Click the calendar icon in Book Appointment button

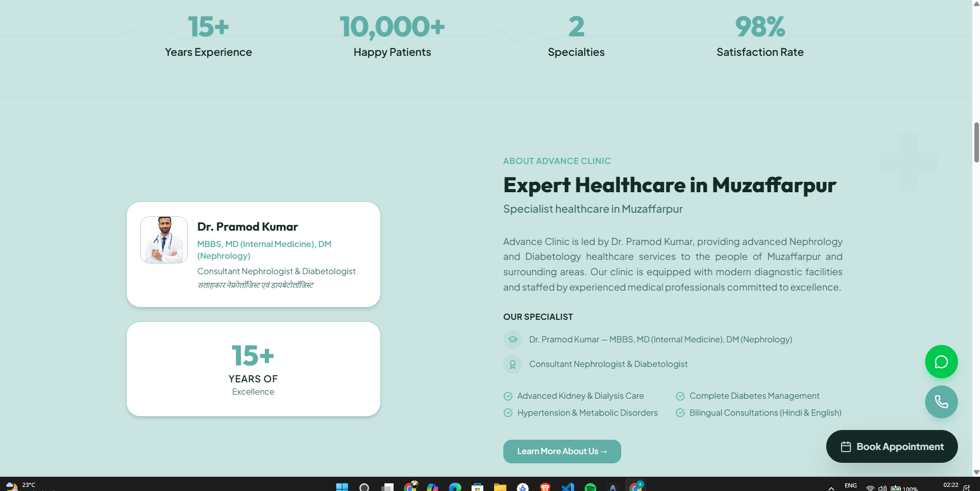pyautogui.click(x=846, y=447)
